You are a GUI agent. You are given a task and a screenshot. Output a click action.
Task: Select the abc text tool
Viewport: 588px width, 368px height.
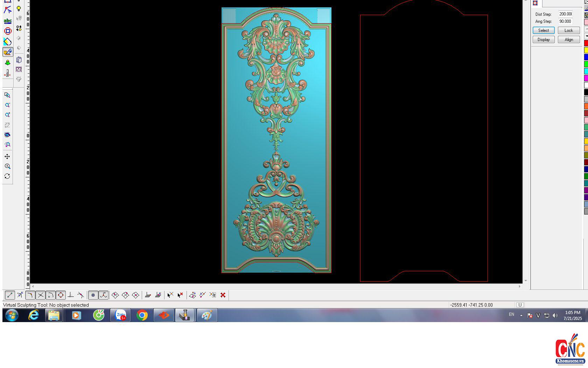[8, 21]
